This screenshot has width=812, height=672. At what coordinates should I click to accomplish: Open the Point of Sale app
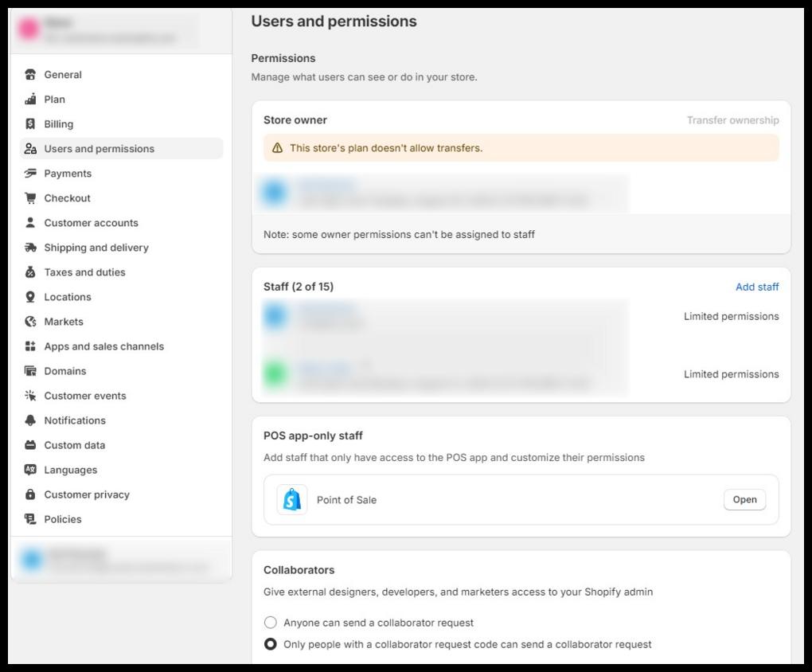click(x=744, y=499)
